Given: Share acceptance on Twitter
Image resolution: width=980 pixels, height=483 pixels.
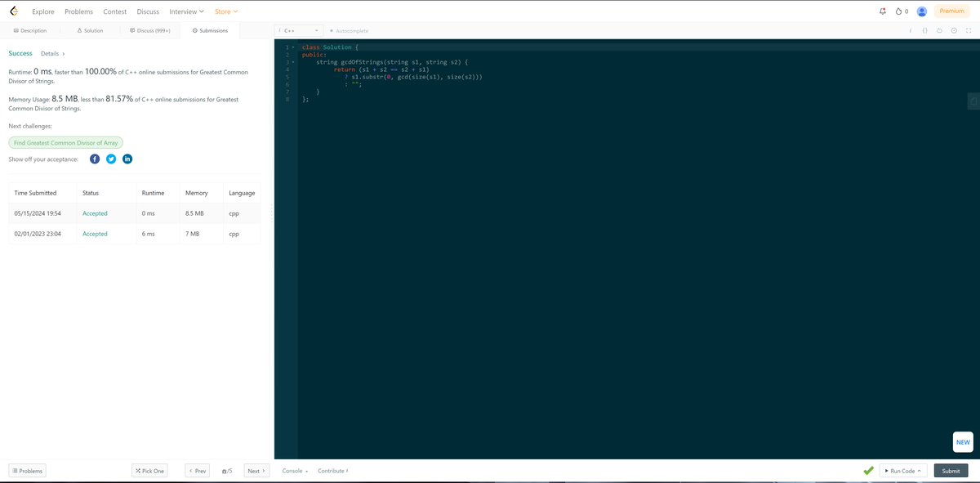Looking at the screenshot, I should pos(111,159).
